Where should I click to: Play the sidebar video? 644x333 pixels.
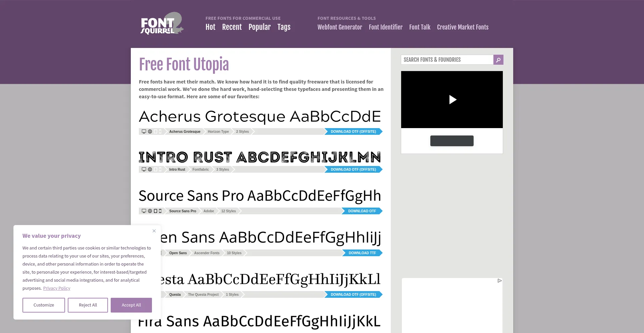coord(452,100)
